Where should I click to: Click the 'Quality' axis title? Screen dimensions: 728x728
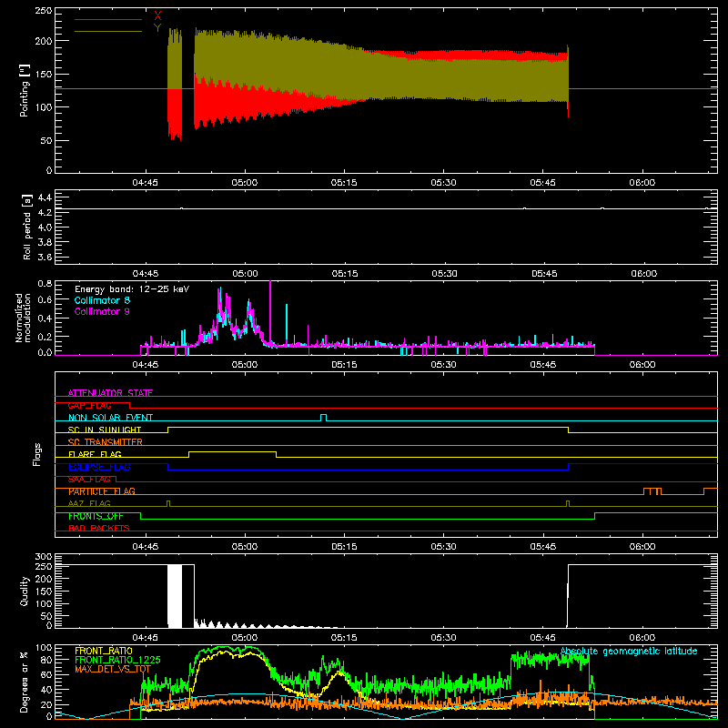coord(25,591)
